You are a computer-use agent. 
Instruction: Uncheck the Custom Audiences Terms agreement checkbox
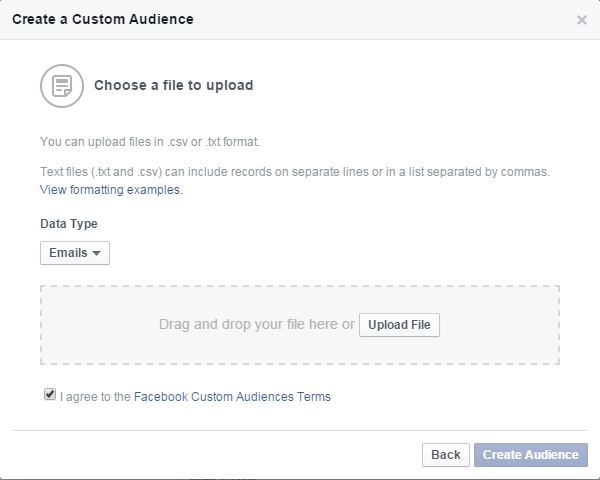point(50,394)
